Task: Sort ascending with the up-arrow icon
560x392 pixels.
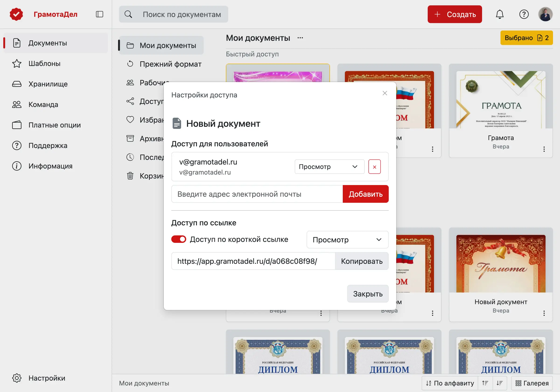Action: [485, 383]
